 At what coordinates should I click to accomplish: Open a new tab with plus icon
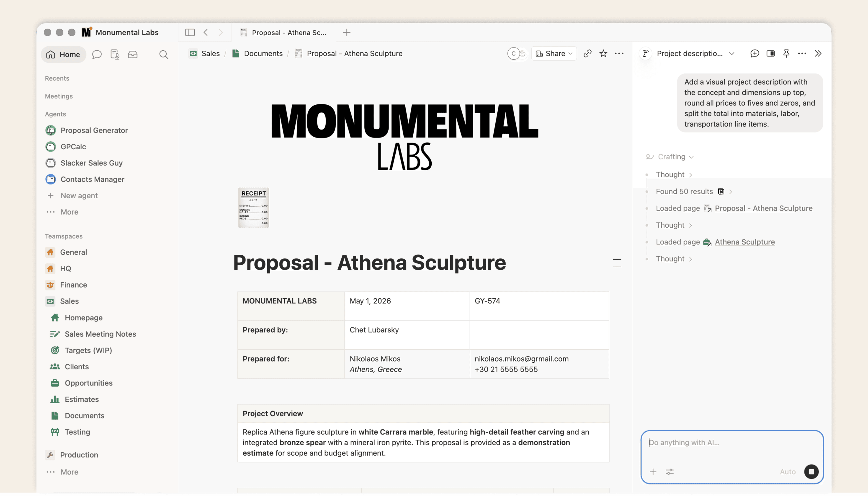pos(347,32)
